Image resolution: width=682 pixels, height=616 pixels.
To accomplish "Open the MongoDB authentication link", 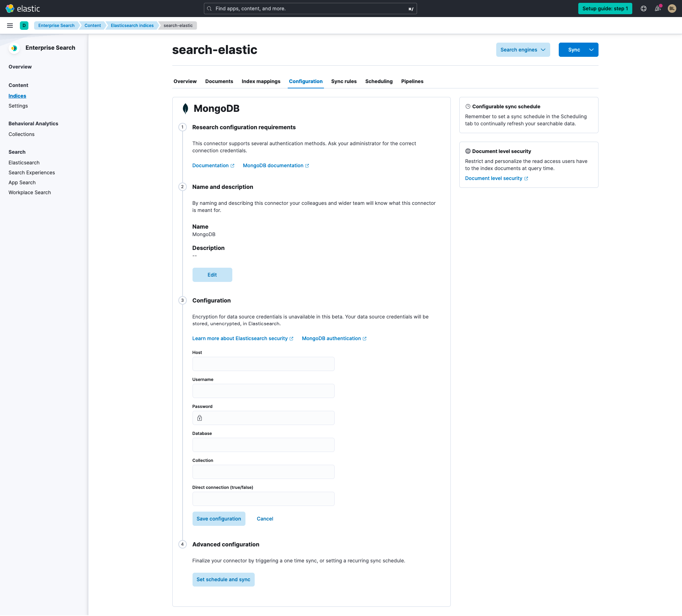I will click(334, 338).
